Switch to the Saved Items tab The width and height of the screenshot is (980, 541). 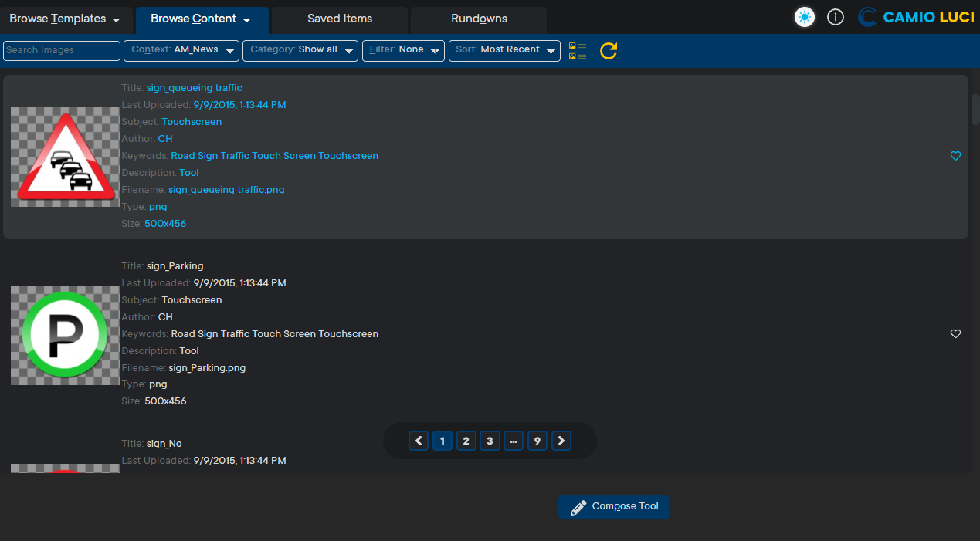340,19
